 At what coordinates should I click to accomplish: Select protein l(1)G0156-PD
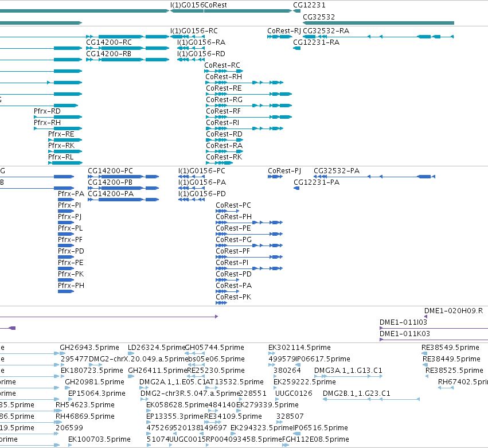point(192,200)
